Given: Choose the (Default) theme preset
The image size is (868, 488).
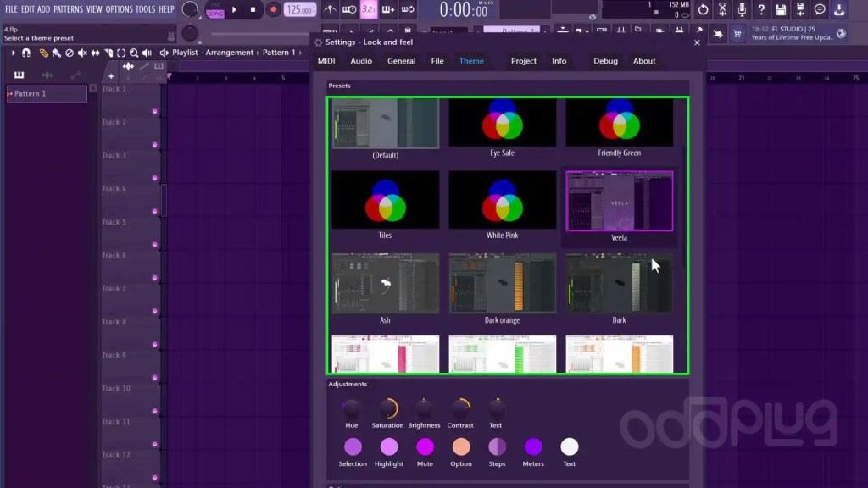Looking at the screenshot, I should click(x=386, y=129).
